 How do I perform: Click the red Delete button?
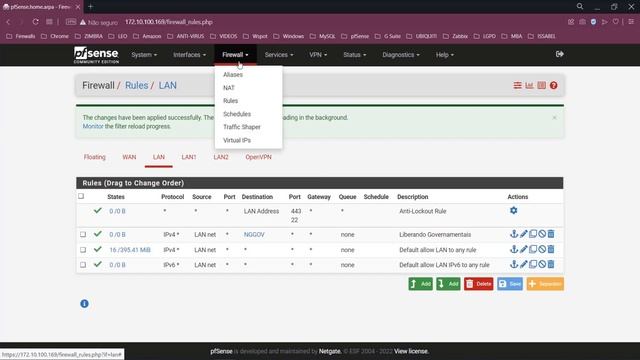point(478,284)
